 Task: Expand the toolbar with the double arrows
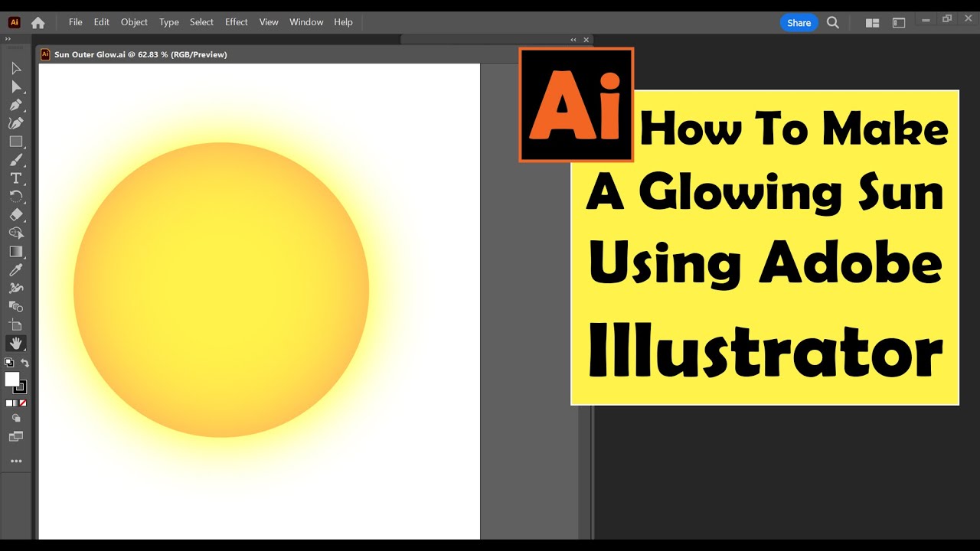pos(8,40)
